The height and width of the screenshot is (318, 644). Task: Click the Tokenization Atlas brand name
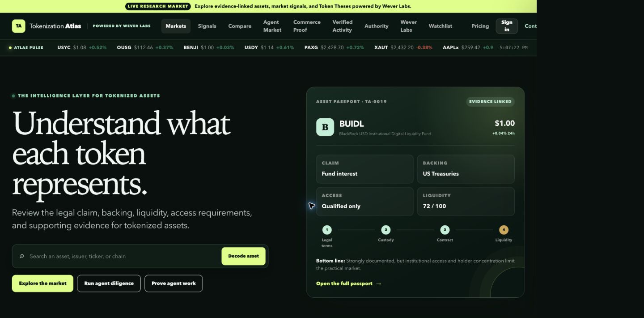pyautogui.click(x=55, y=26)
